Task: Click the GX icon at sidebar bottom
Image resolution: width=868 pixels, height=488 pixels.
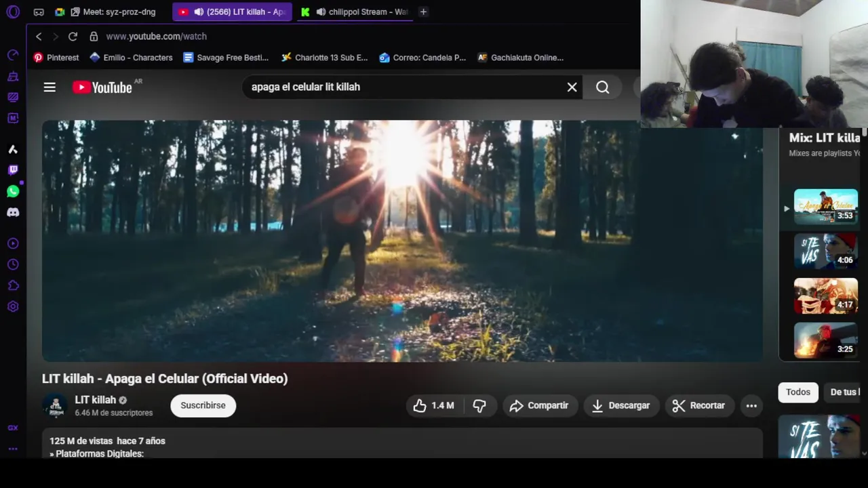Action: click(13, 428)
